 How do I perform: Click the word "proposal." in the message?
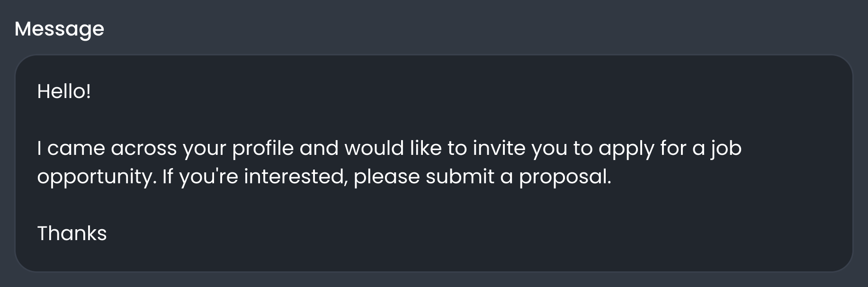[565, 177]
